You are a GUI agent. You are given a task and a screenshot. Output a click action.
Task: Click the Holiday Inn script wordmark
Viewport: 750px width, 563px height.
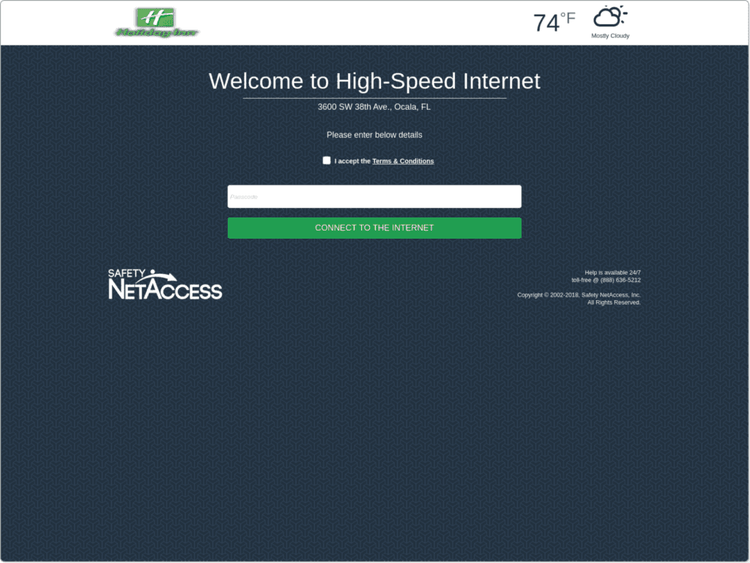point(157,33)
